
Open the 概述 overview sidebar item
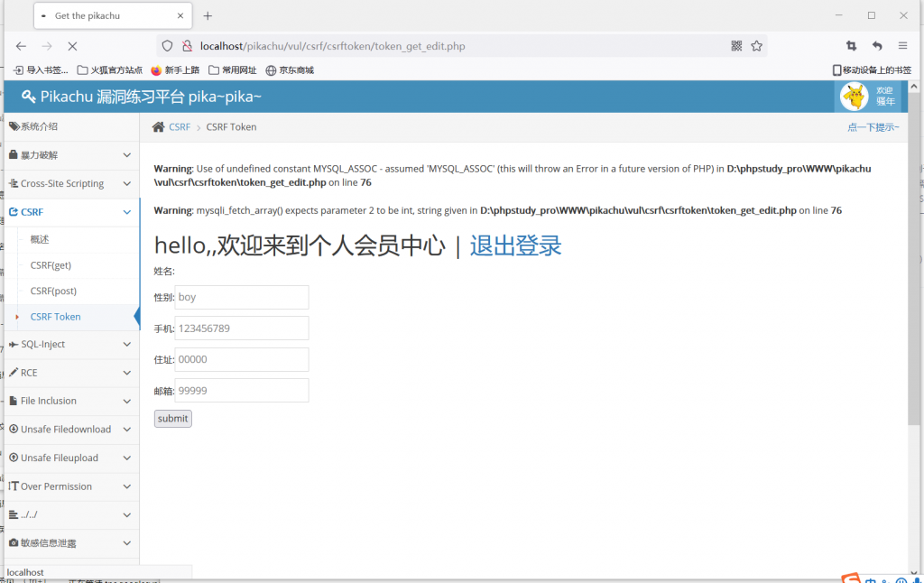pyautogui.click(x=40, y=239)
